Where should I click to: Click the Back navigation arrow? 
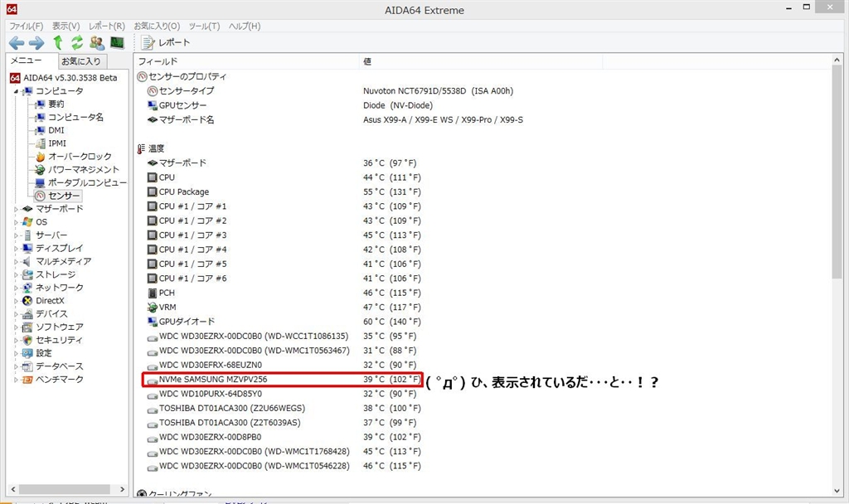click(17, 43)
